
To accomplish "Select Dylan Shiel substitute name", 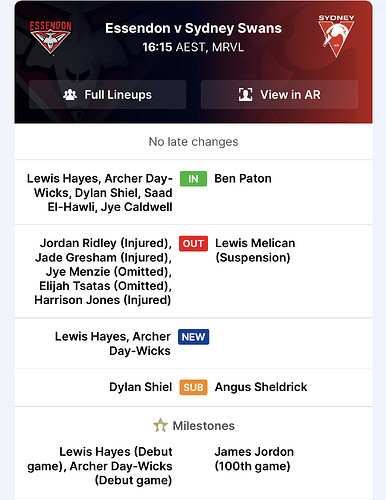I will click(141, 387).
